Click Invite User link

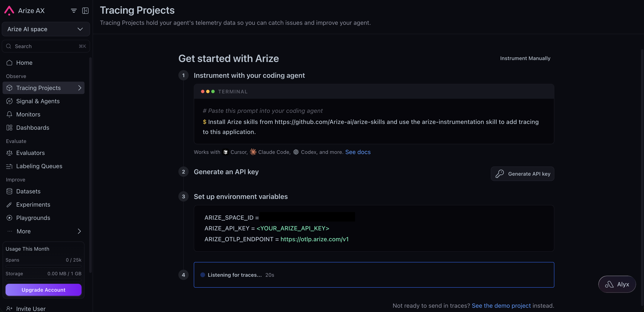coord(31,309)
